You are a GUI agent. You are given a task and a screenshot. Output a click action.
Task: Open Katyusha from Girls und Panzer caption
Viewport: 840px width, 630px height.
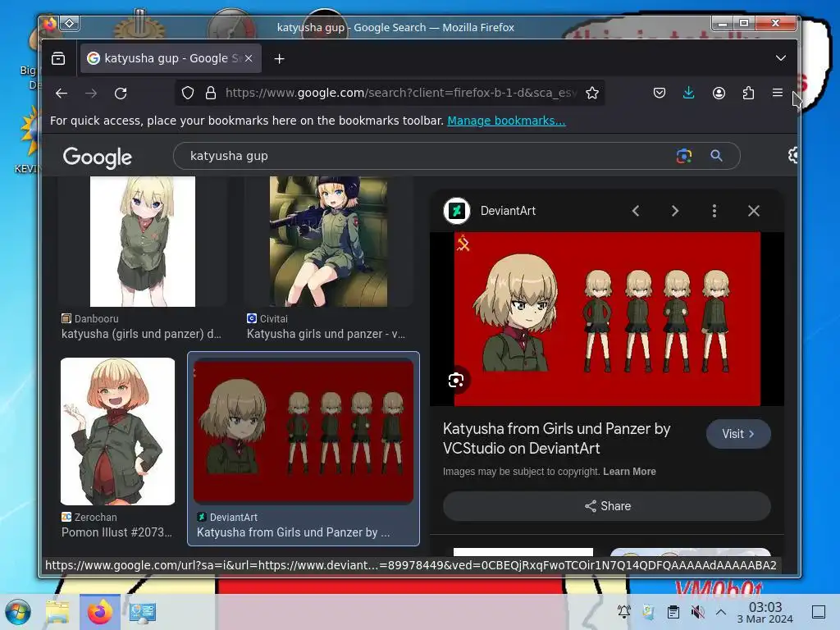294,532
